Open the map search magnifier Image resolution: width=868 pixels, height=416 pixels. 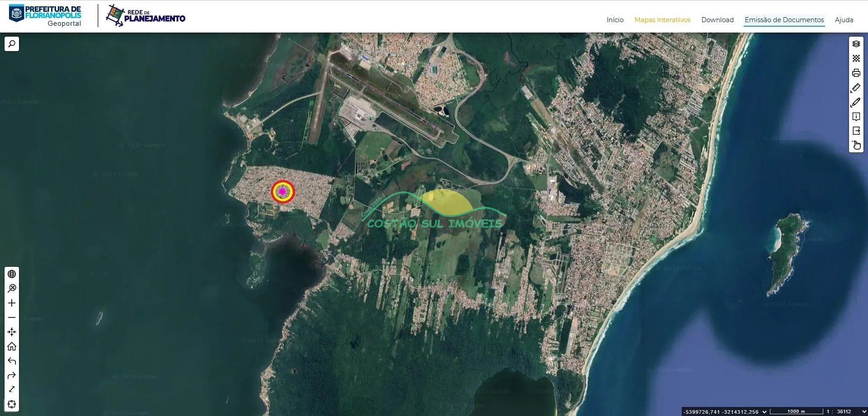tap(12, 44)
